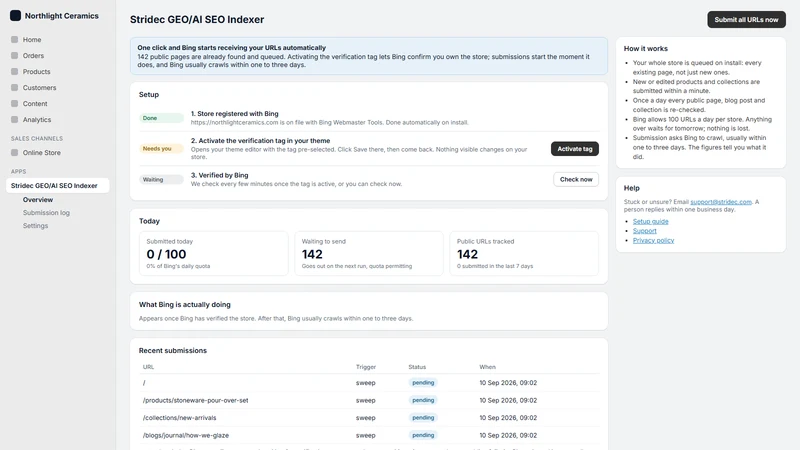
Task: Click the Home sidebar icon
Action: [x=14, y=39]
